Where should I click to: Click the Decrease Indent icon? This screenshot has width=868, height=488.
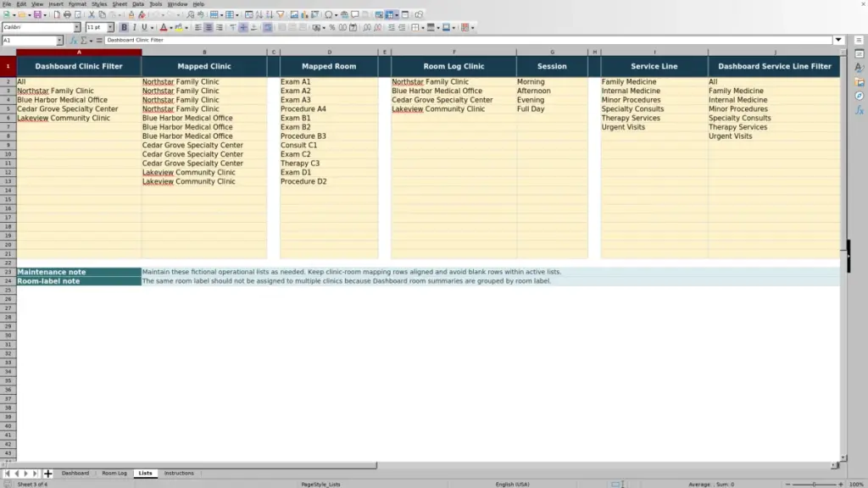402,28
